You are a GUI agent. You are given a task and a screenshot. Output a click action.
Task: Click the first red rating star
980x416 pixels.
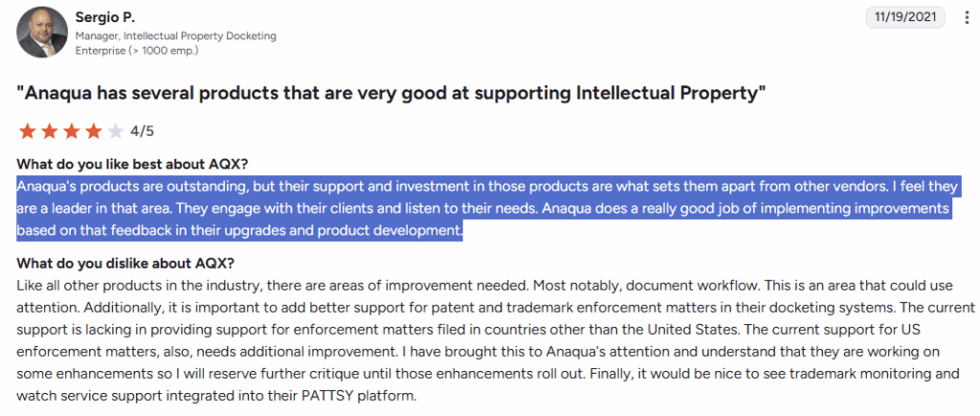[27, 132]
